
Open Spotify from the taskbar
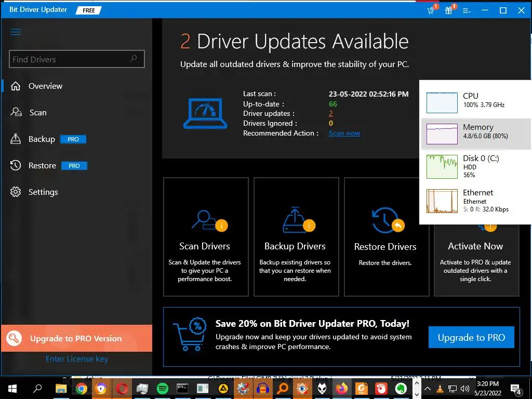point(163,389)
